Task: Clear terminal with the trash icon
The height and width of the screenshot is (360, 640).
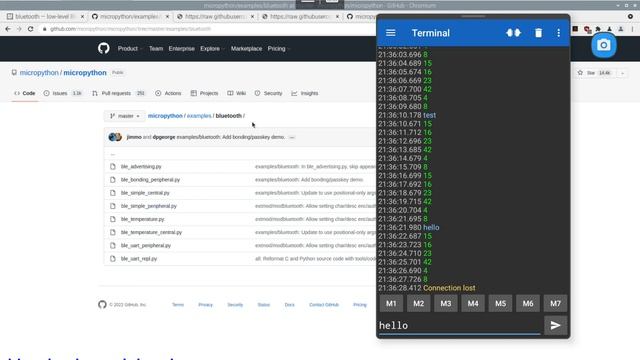Action: coord(538,33)
